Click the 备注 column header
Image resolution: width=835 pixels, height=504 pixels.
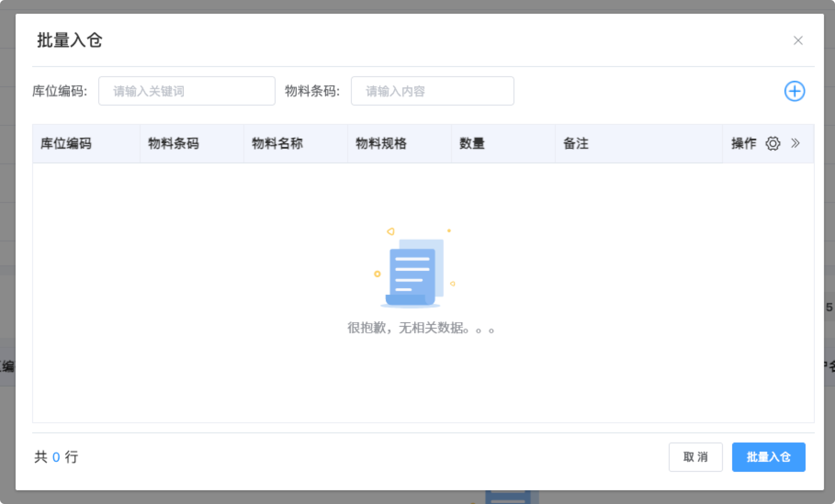click(x=575, y=144)
